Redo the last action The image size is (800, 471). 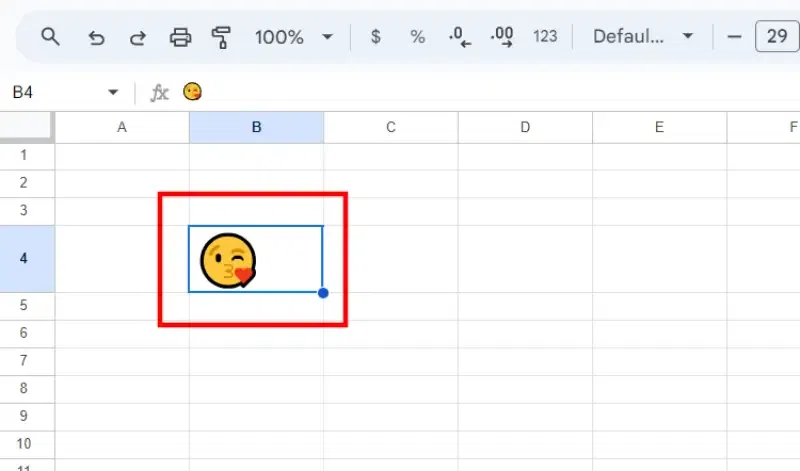coord(138,38)
